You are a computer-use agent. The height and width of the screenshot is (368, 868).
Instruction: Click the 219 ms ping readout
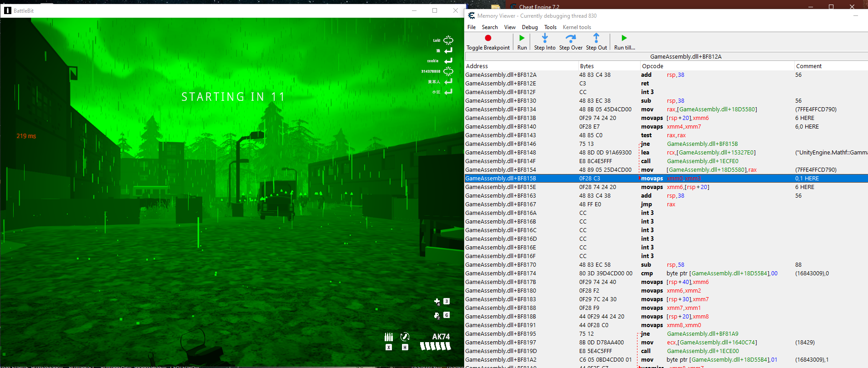26,136
